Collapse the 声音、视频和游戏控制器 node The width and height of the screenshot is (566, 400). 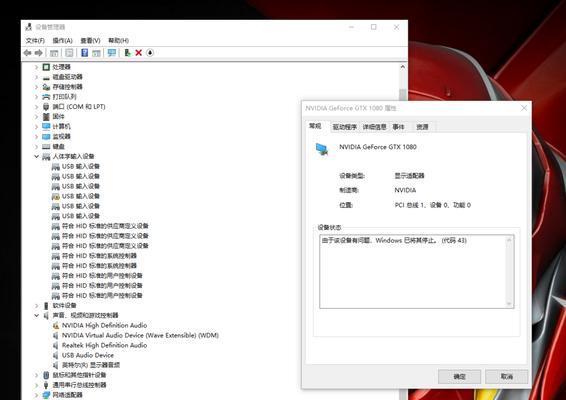(36, 316)
